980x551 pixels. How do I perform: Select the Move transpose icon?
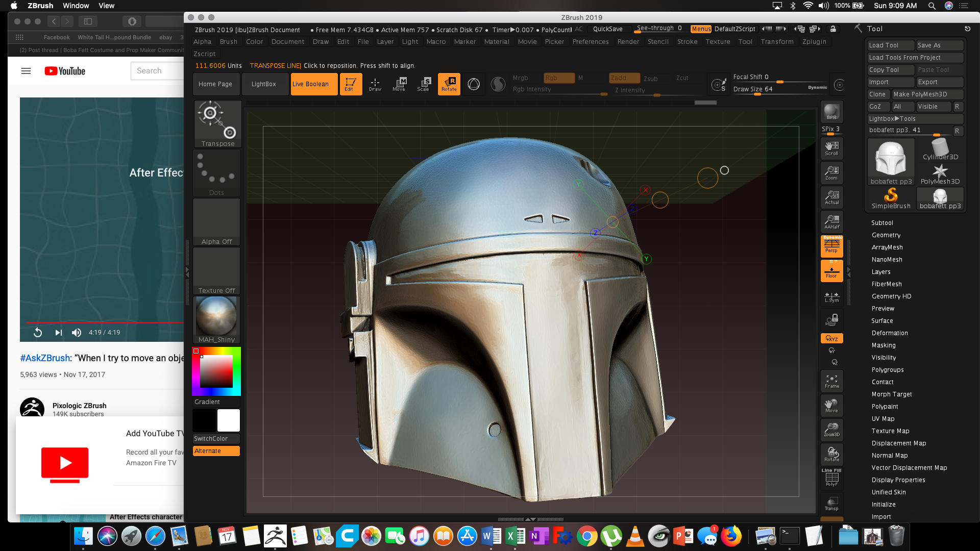pyautogui.click(x=399, y=84)
